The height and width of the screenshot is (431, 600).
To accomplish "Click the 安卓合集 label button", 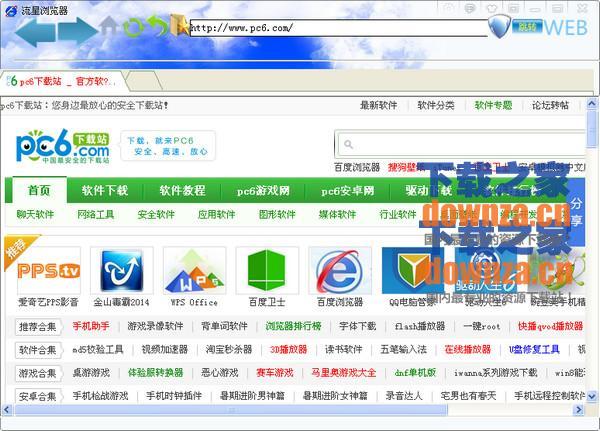I will (38, 397).
